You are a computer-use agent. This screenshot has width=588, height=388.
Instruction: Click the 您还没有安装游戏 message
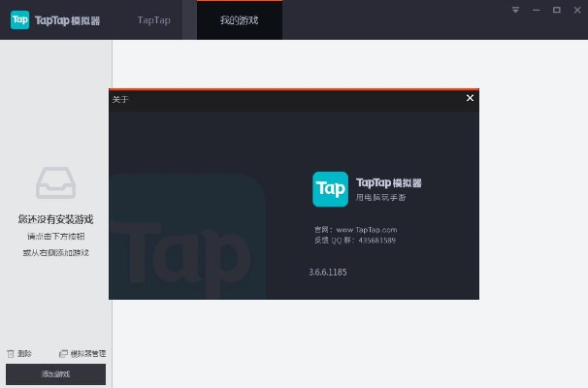click(x=55, y=219)
